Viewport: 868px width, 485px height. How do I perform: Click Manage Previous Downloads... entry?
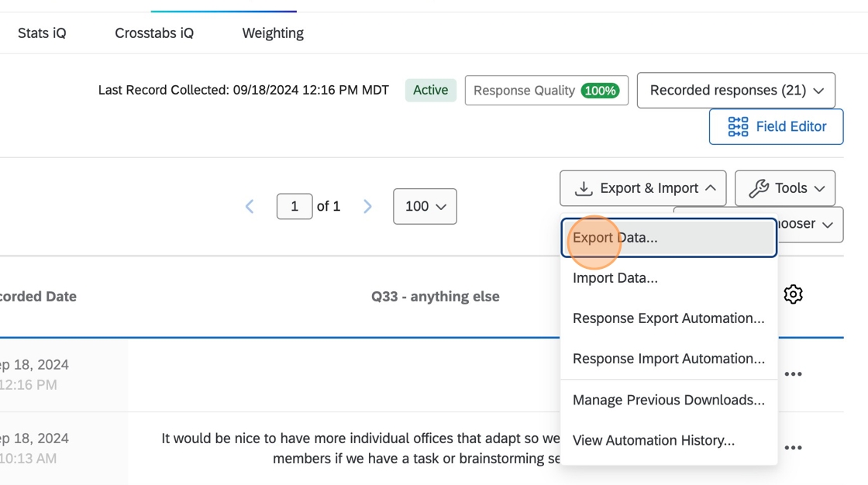[668, 400]
